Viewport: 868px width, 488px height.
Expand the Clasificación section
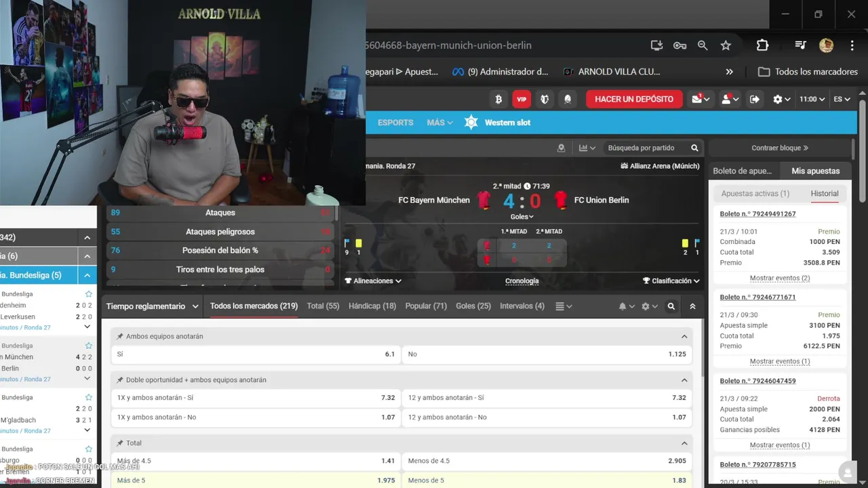pyautogui.click(x=671, y=281)
